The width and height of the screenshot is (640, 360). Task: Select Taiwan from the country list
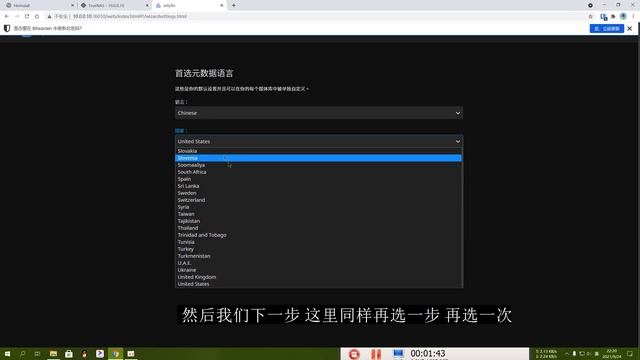[x=318, y=214]
